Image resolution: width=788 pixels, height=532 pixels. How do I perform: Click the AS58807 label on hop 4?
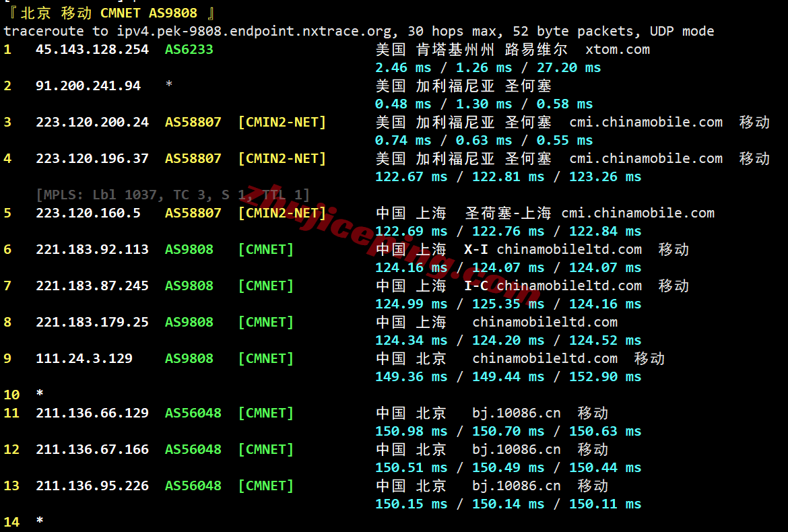pyautogui.click(x=193, y=158)
